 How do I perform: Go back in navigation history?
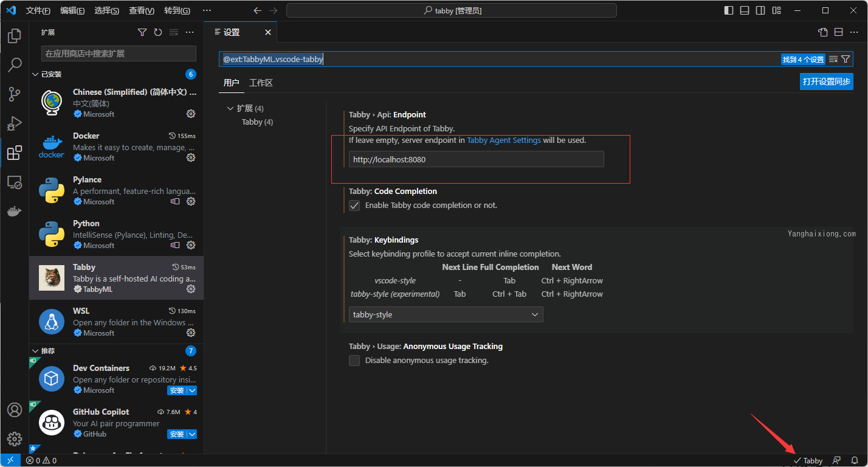click(257, 10)
